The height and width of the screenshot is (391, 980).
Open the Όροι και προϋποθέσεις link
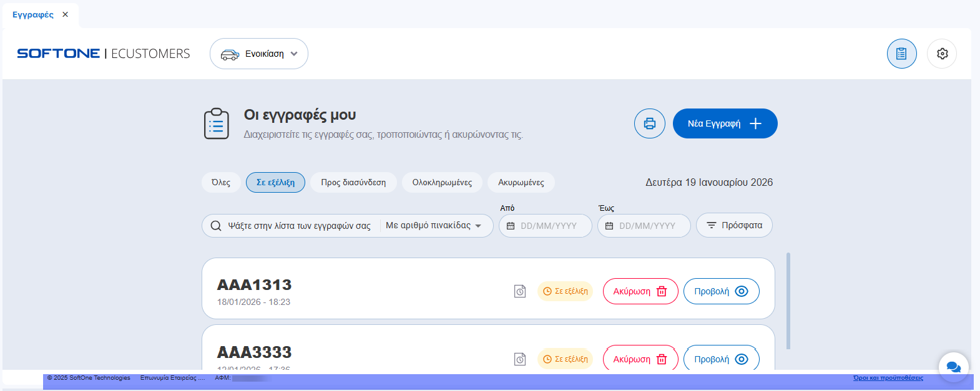tap(888, 378)
